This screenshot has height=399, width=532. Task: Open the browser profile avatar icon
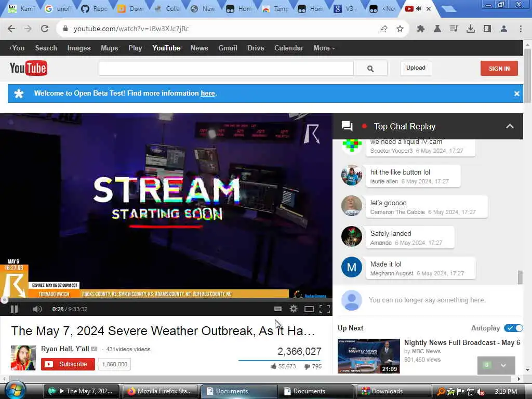[x=504, y=29]
